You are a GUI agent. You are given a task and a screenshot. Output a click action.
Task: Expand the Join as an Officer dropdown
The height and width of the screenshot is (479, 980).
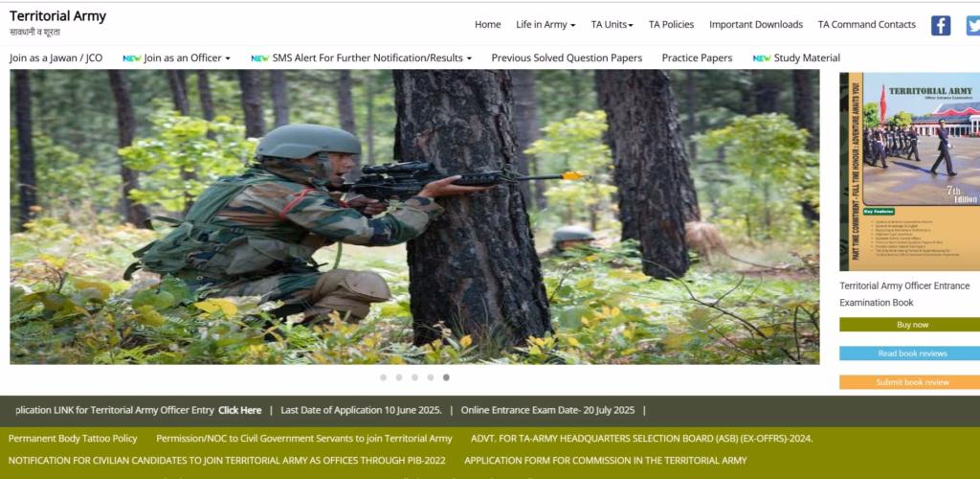coord(187,58)
